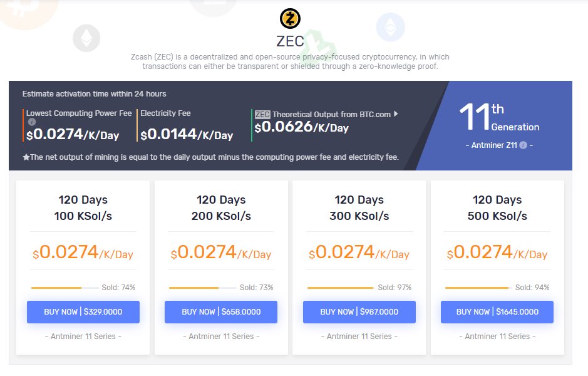
Task: Expand arrow next to Theoretical Output from BTC.com
Action: [396, 113]
